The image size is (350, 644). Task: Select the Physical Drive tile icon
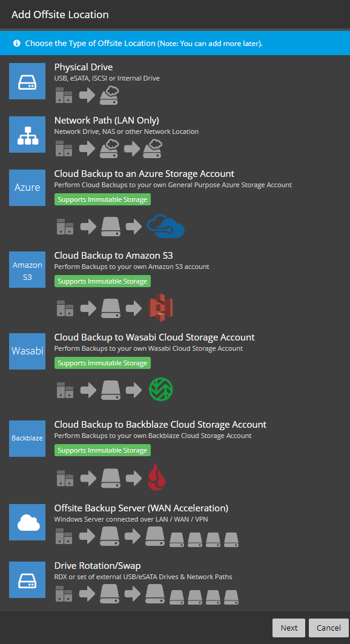click(x=27, y=81)
